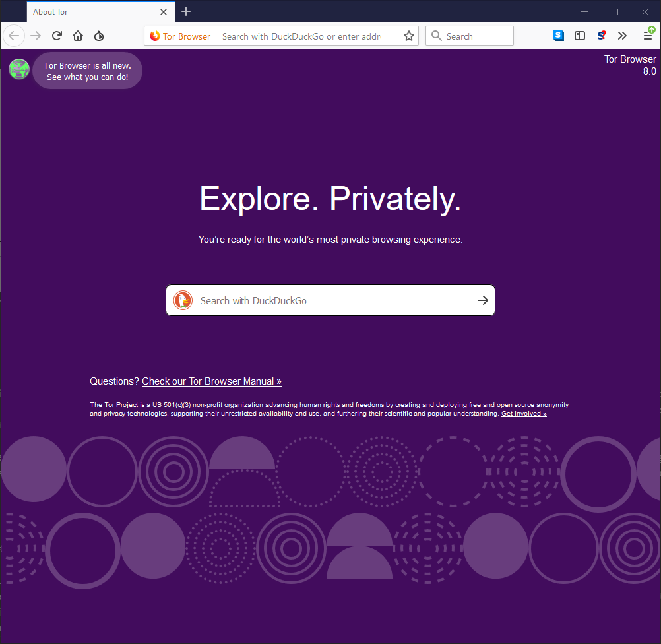The height and width of the screenshot is (644, 661).
Task: Reload the current page
Action: click(57, 36)
